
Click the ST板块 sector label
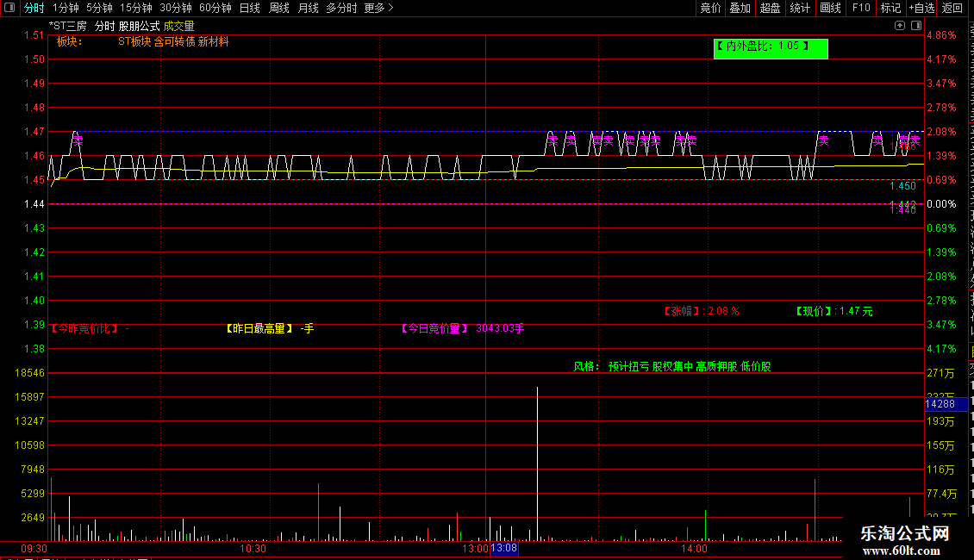click(134, 41)
